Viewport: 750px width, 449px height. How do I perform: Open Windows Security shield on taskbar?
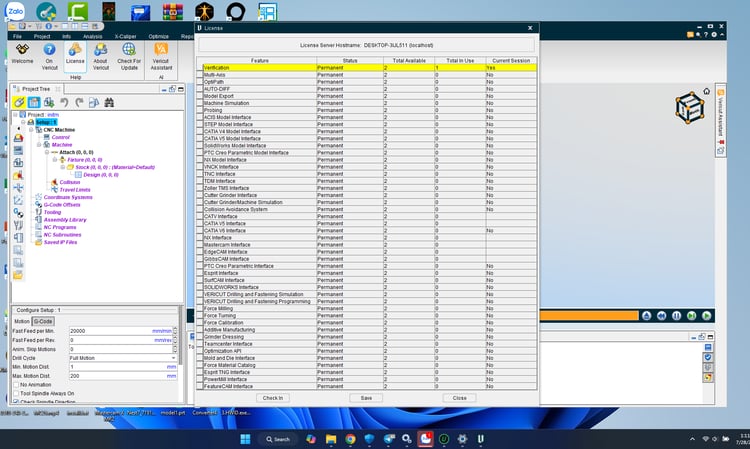[x=369, y=439]
